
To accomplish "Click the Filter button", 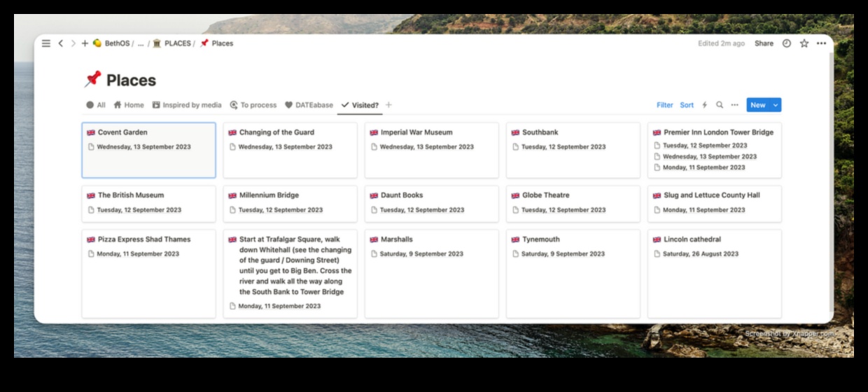I will 664,105.
